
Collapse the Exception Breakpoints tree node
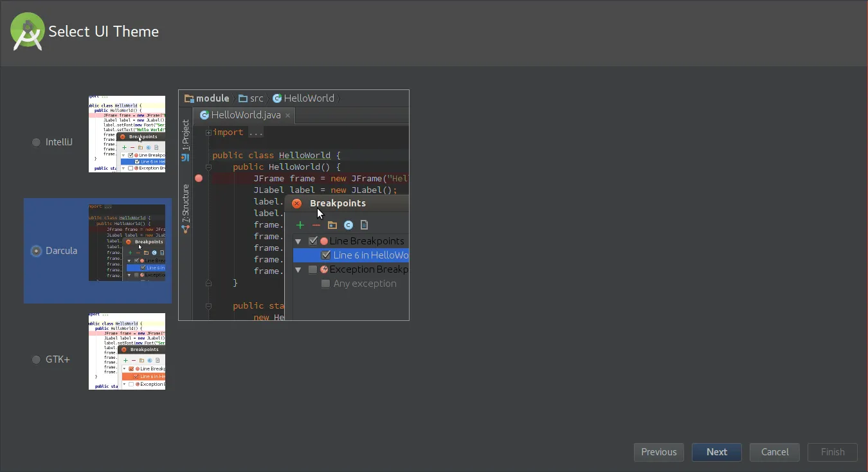pyautogui.click(x=298, y=269)
